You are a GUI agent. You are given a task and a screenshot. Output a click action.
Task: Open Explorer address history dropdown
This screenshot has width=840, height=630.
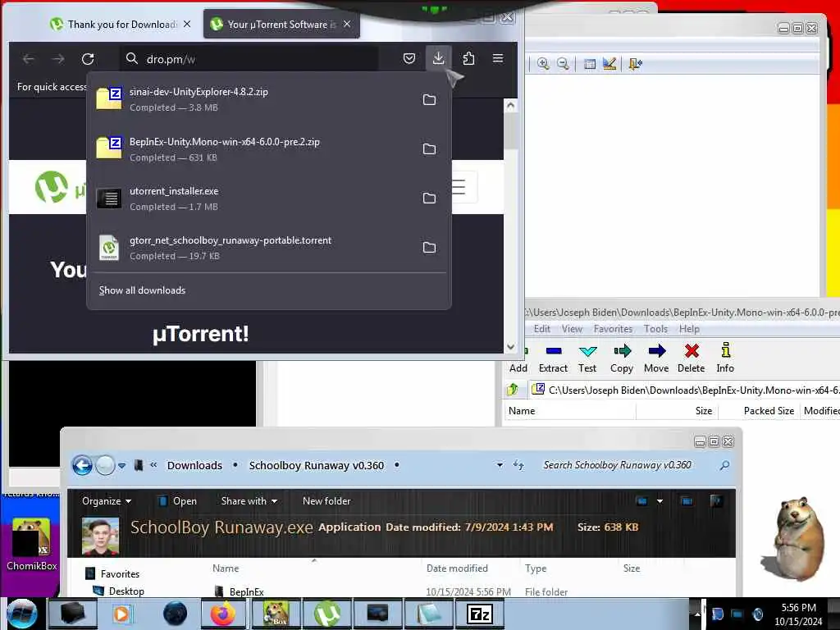click(x=500, y=465)
